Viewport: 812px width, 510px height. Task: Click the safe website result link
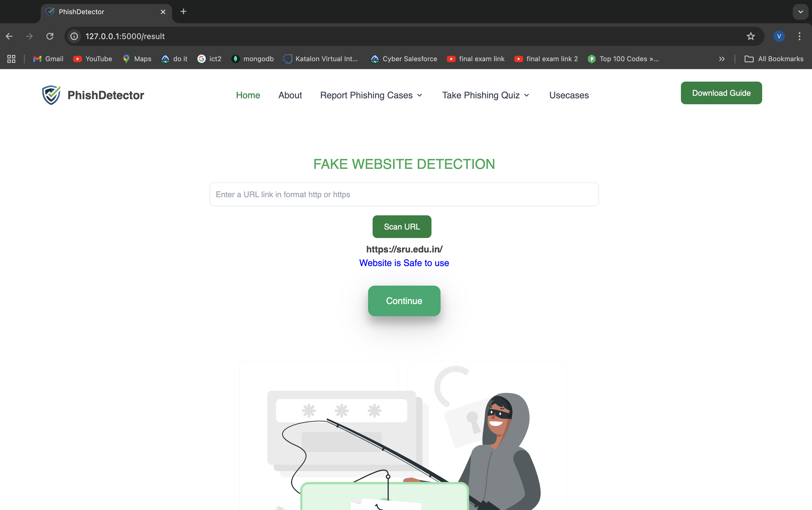point(404,263)
